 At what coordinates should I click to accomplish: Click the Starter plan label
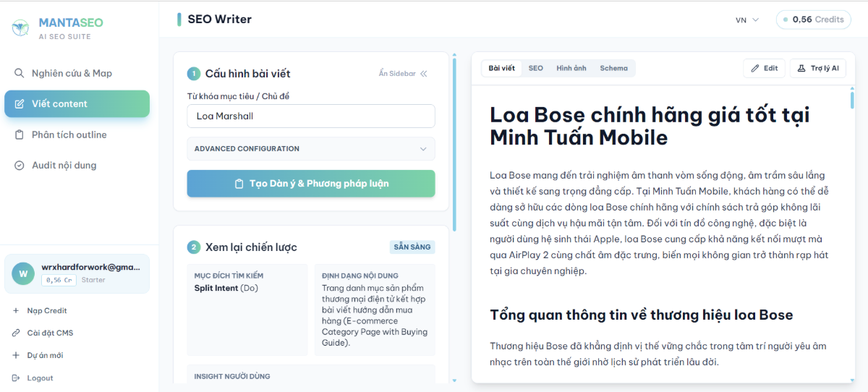pyautogui.click(x=93, y=280)
